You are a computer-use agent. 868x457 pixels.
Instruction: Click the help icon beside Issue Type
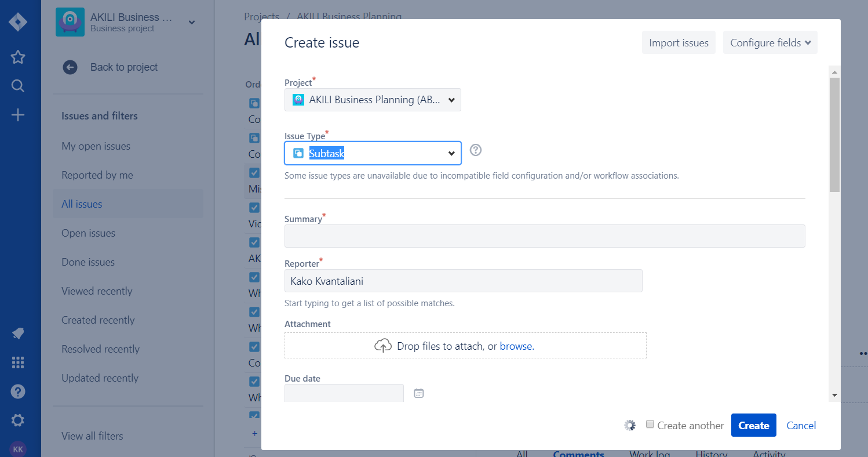tap(475, 150)
